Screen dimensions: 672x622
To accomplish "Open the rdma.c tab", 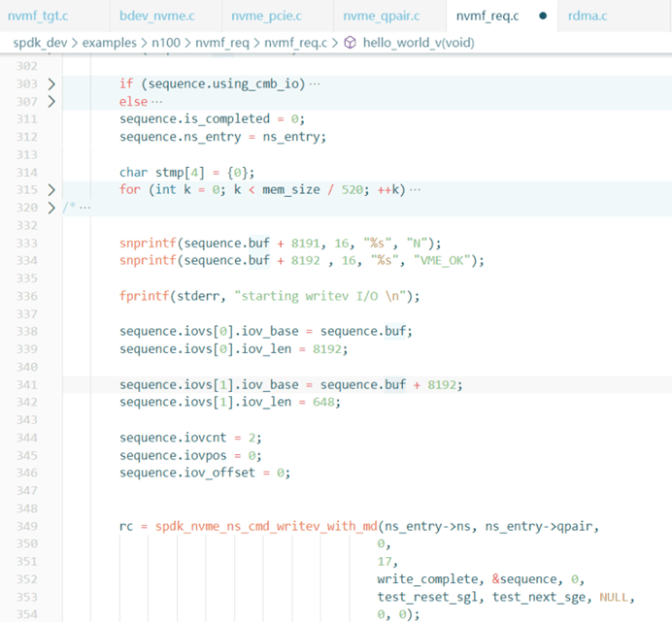I will (588, 16).
